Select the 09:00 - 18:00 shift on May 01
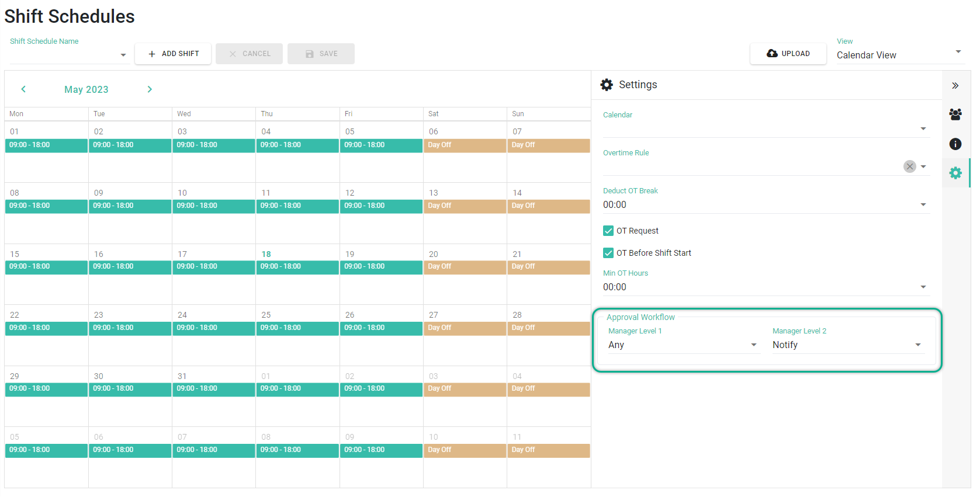The width and height of the screenshot is (980, 497). (46, 145)
